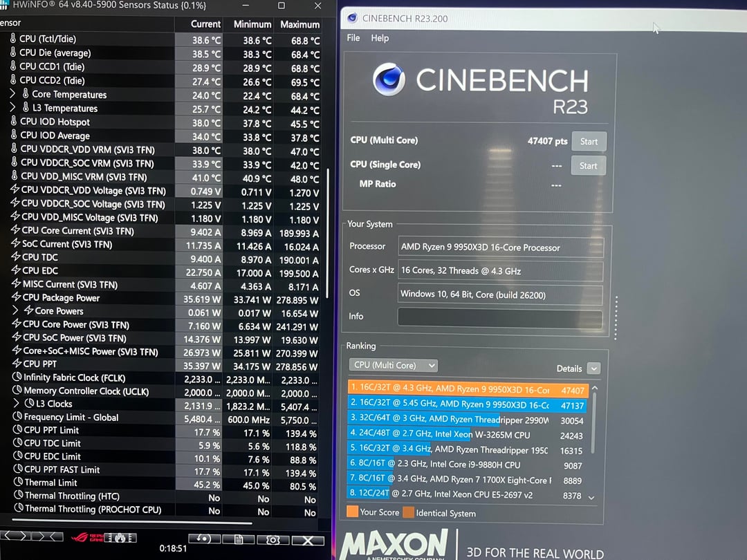
Task: Select ranking entry 1 scoring 47407
Action: tap(468, 389)
